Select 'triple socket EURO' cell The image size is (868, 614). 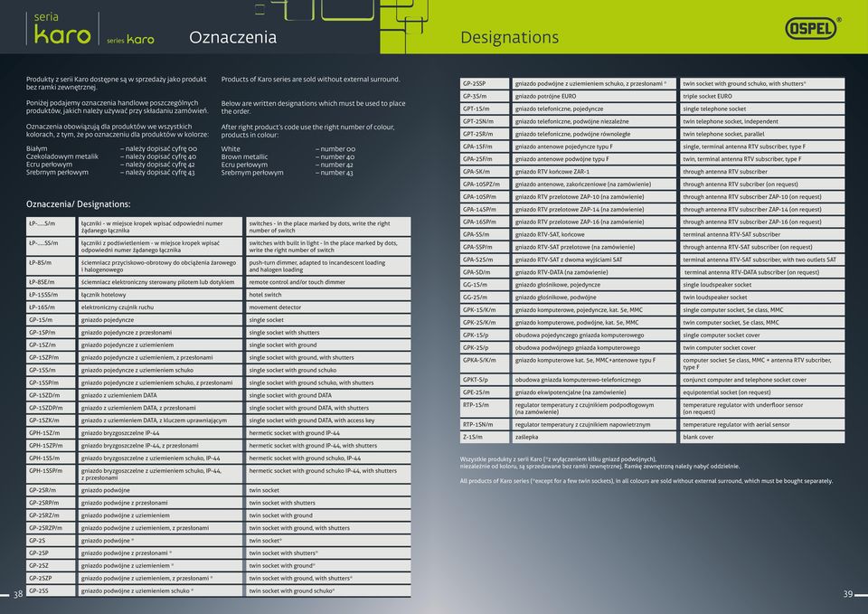pyautogui.click(x=762, y=97)
